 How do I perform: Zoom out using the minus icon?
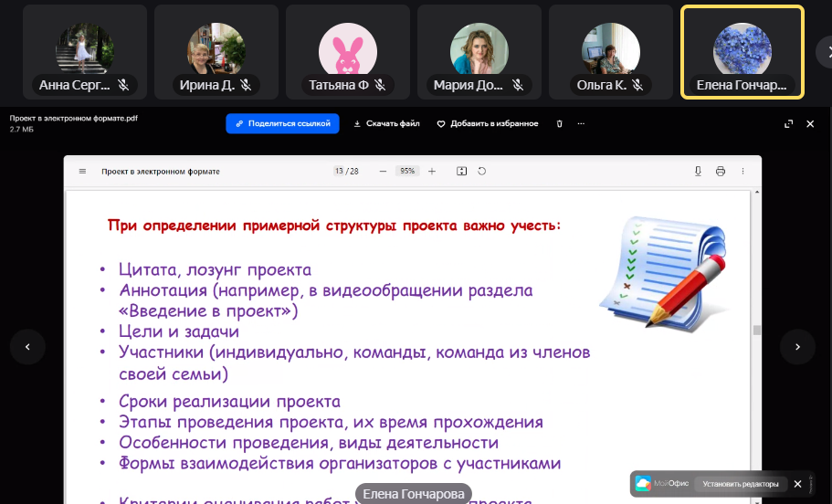pos(383,171)
